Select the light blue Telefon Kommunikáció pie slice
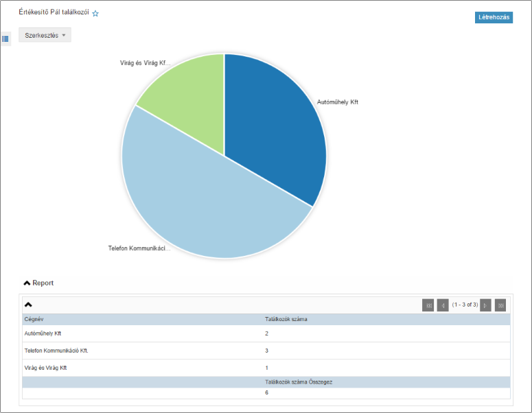This screenshot has height=413, width=532. [199, 206]
